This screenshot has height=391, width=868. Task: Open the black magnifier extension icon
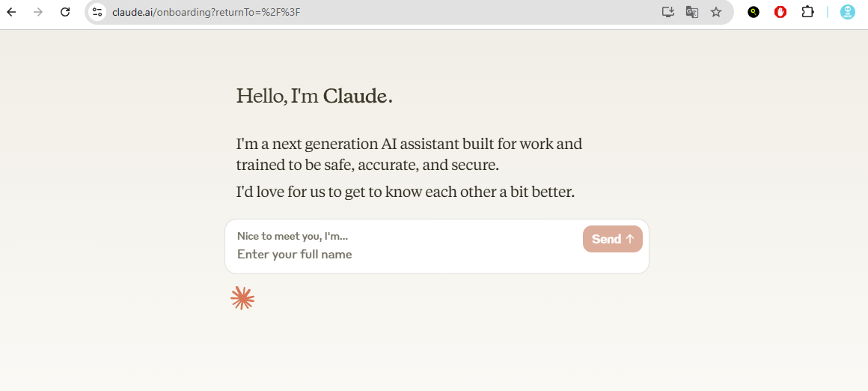click(754, 12)
